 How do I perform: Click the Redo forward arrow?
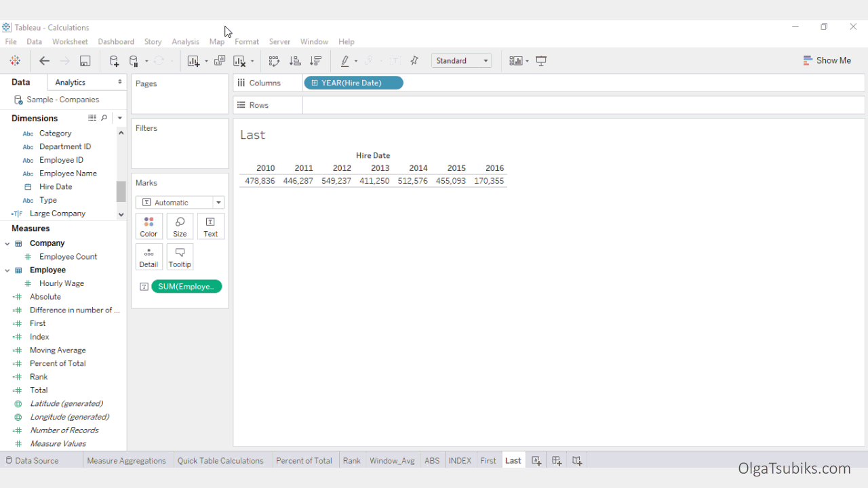click(64, 61)
